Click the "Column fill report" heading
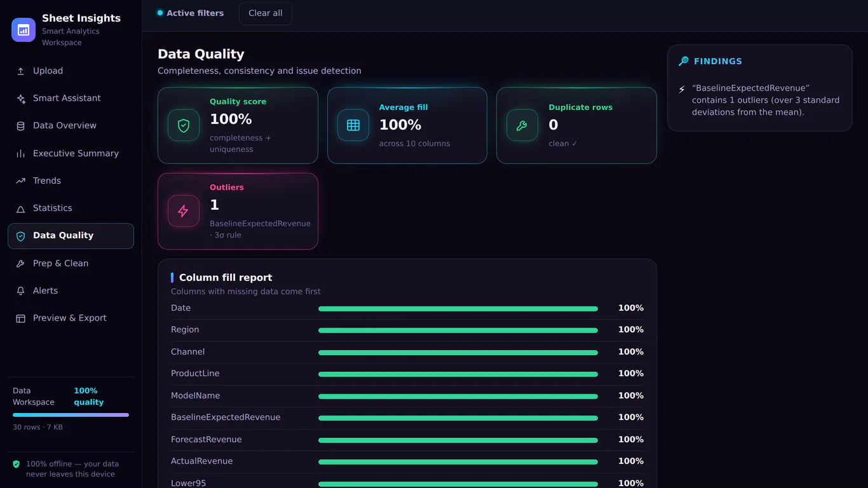 click(226, 278)
